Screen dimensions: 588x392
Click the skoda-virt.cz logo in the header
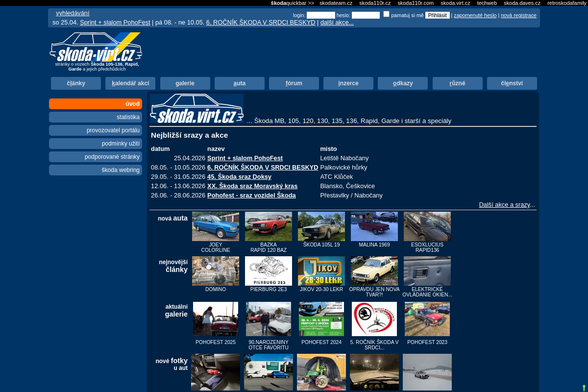[x=96, y=48]
